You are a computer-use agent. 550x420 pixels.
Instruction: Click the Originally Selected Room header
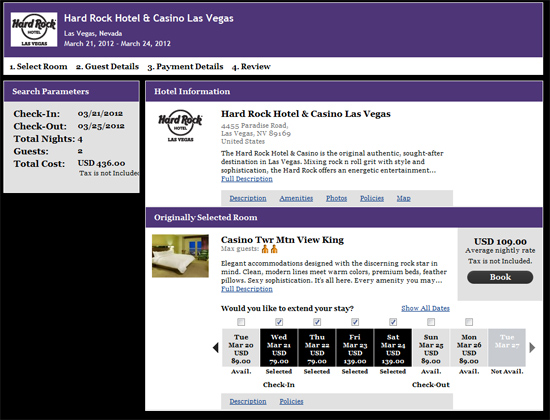(344, 218)
